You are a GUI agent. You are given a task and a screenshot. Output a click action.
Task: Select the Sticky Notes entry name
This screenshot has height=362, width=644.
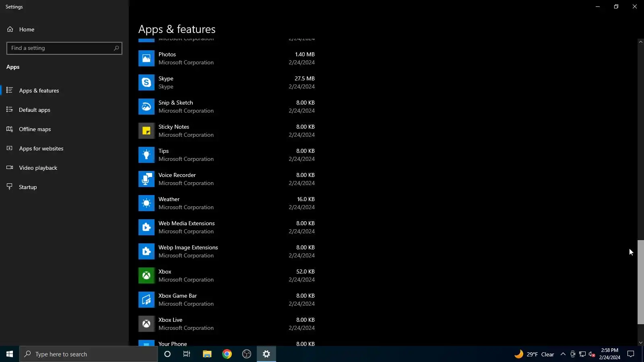pos(174,127)
